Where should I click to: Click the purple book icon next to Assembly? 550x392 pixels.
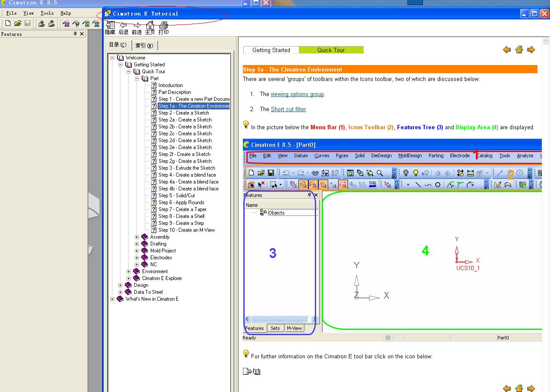pos(145,237)
